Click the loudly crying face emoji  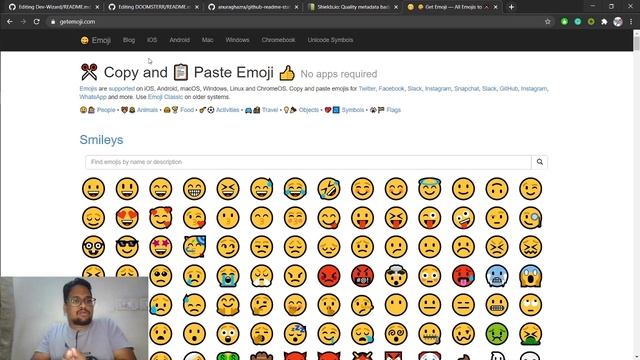(228, 276)
